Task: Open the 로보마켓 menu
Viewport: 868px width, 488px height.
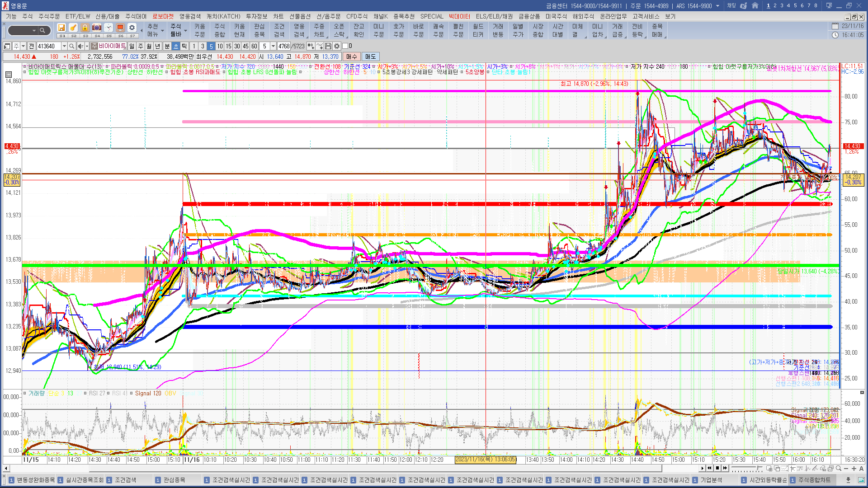Action: [163, 16]
